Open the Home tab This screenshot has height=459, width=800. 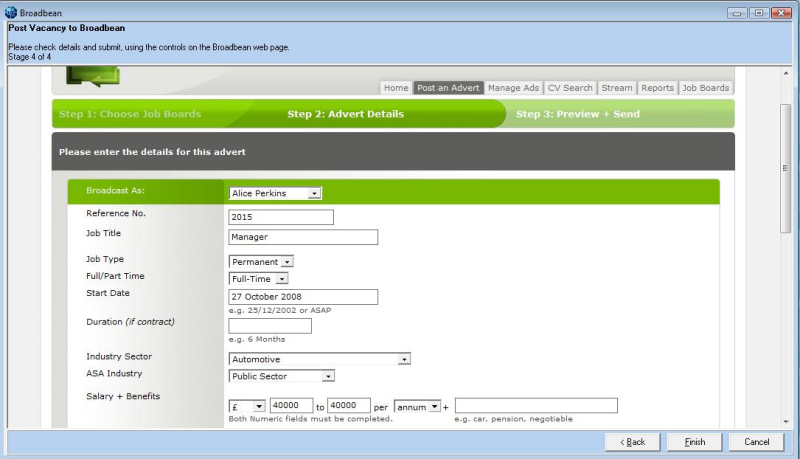(396, 88)
